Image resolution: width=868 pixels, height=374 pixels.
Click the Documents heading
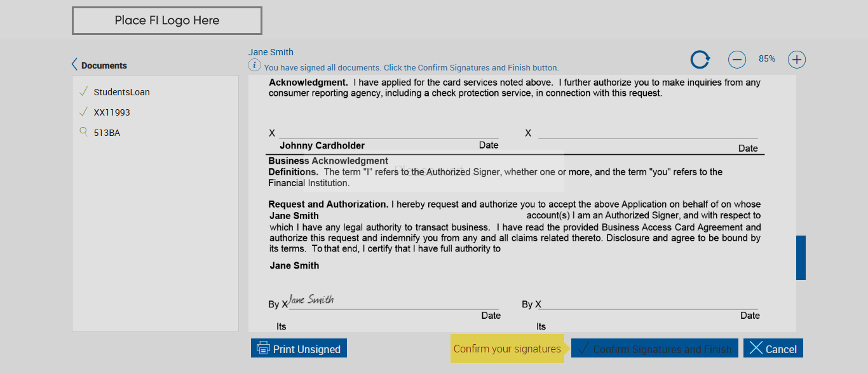click(x=104, y=65)
